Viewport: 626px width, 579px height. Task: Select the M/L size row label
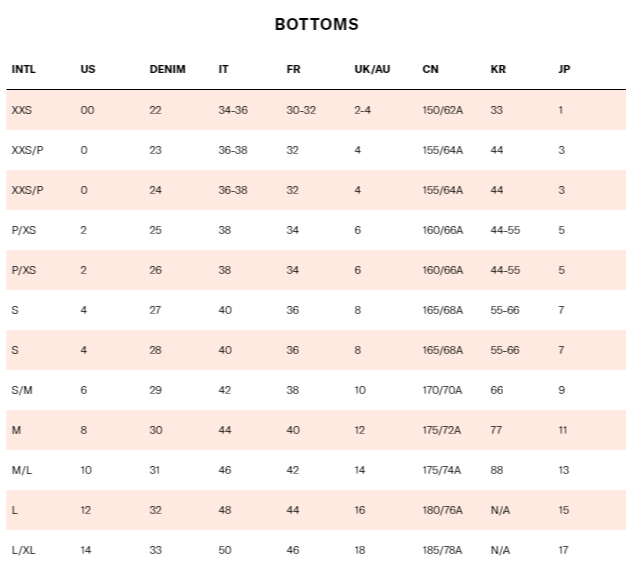[22, 470]
